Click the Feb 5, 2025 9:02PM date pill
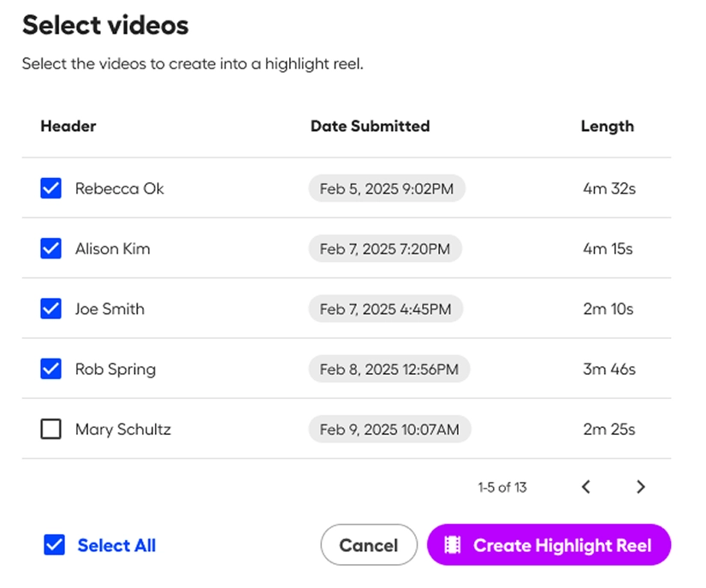The image size is (706, 588). click(x=387, y=189)
